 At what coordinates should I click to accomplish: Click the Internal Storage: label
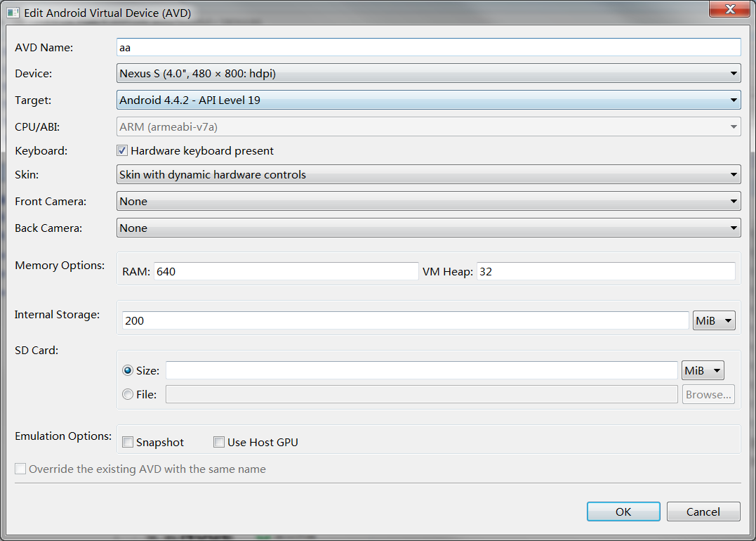(x=58, y=315)
